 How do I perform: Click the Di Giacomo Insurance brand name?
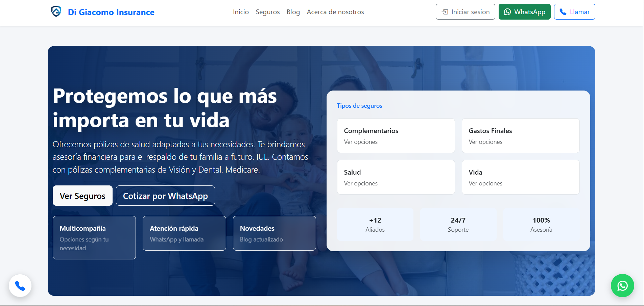111,12
